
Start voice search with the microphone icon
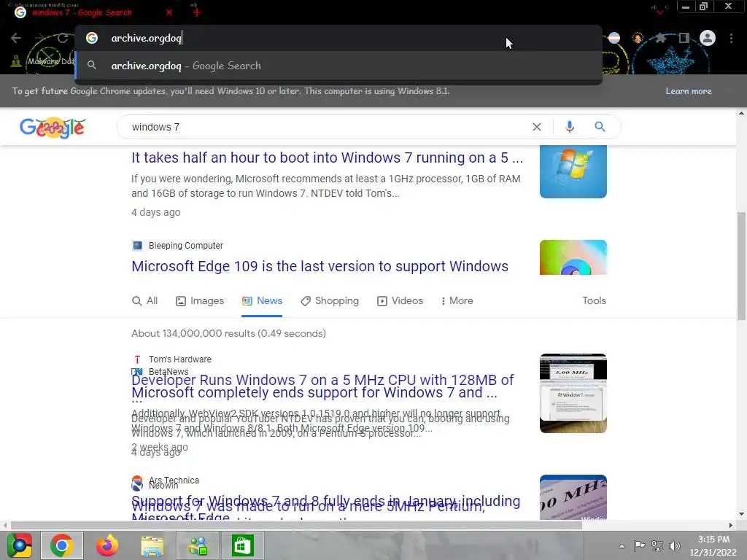pos(570,127)
